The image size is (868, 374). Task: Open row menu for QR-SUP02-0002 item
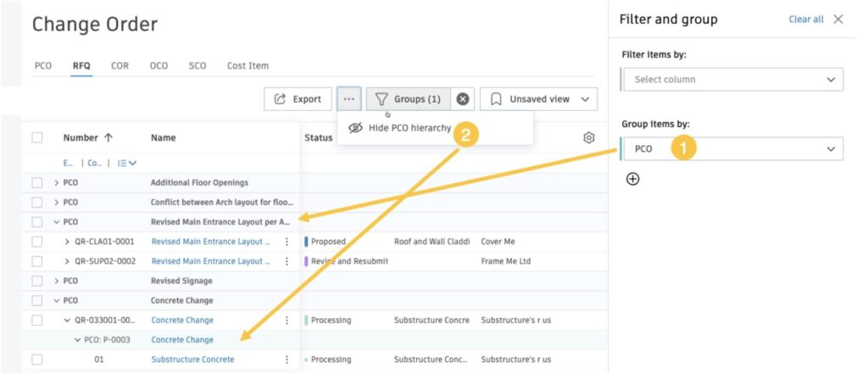287,261
